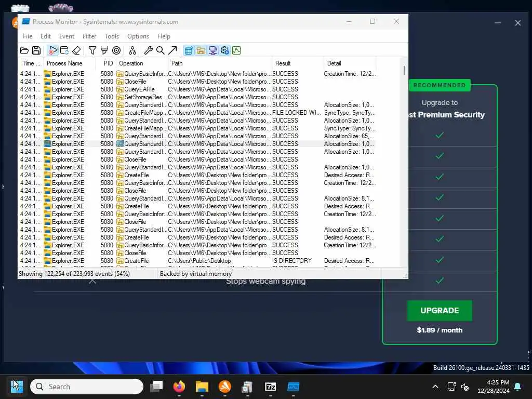The width and height of the screenshot is (532, 399).
Task: Open Event Properties with the wrench icon
Action: coord(148,50)
